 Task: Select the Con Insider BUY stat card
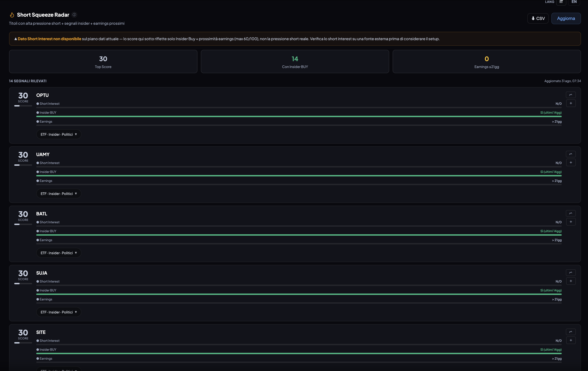295,61
